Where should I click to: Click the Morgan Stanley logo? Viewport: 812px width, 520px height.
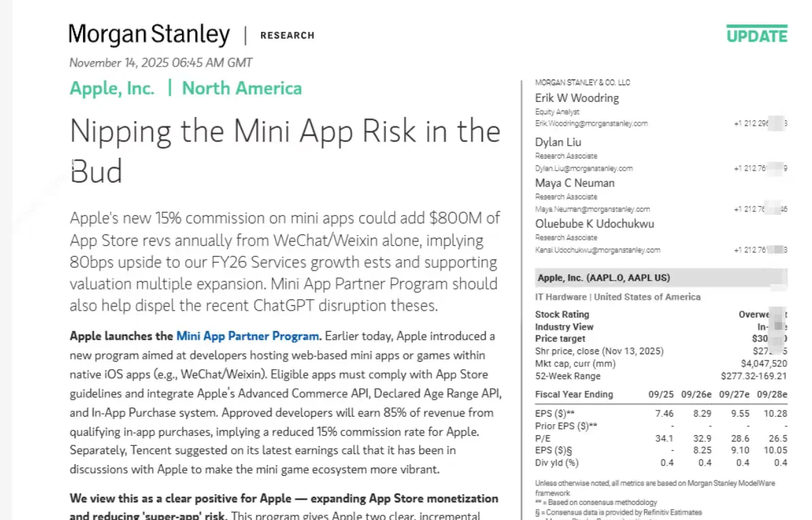click(149, 35)
